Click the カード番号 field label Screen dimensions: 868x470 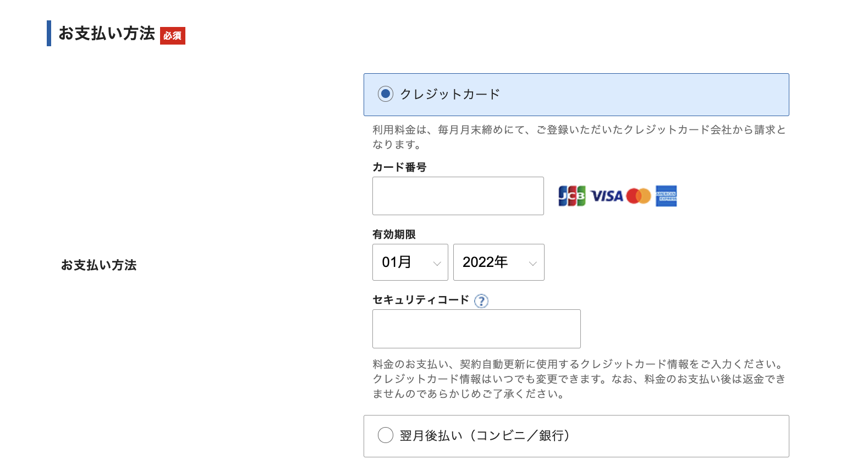399,167
